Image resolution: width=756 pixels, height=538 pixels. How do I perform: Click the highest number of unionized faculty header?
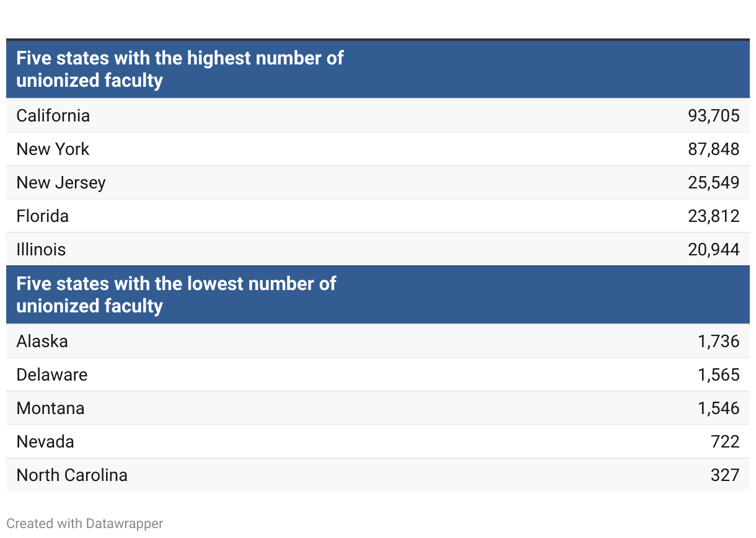pos(180,69)
